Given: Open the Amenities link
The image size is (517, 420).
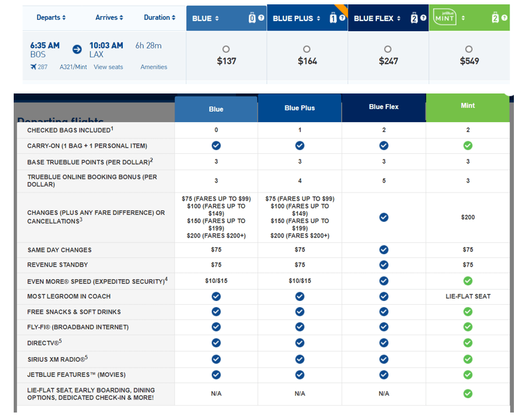Looking at the screenshot, I should pos(154,67).
